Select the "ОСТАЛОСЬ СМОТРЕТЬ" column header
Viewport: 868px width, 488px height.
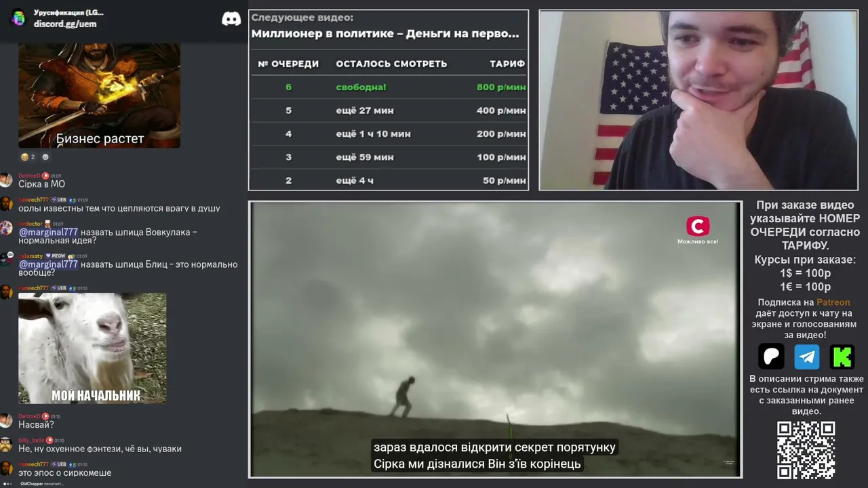coord(391,64)
